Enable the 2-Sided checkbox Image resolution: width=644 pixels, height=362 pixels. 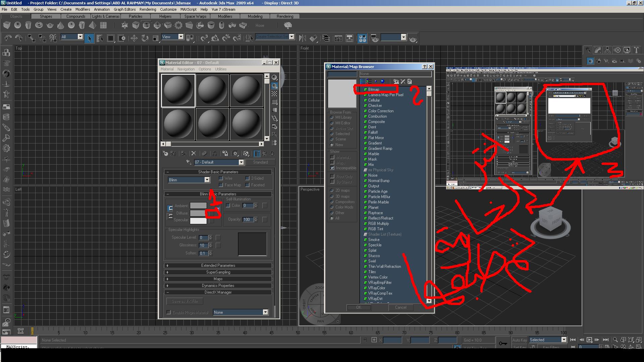click(247, 178)
